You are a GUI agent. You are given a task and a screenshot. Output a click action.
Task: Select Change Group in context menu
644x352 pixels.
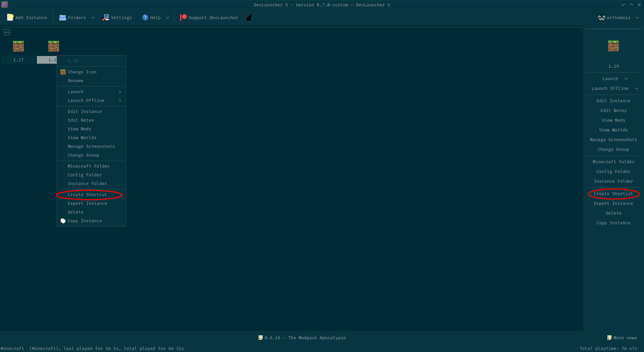tap(91, 155)
